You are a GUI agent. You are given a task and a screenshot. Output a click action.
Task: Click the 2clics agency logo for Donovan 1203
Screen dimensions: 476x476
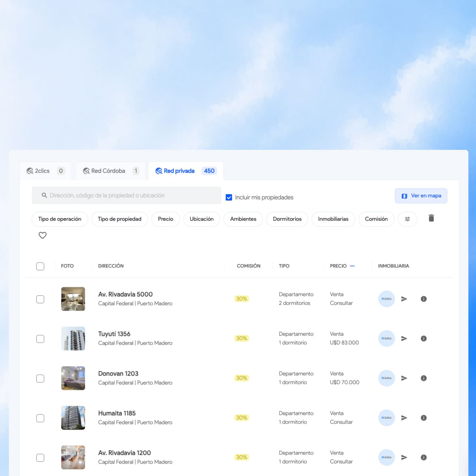pos(387,378)
